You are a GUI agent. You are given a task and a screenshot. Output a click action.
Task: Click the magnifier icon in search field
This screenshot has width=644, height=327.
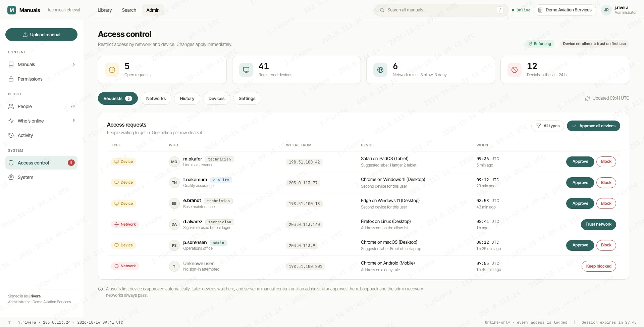pyautogui.click(x=382, y=10)
